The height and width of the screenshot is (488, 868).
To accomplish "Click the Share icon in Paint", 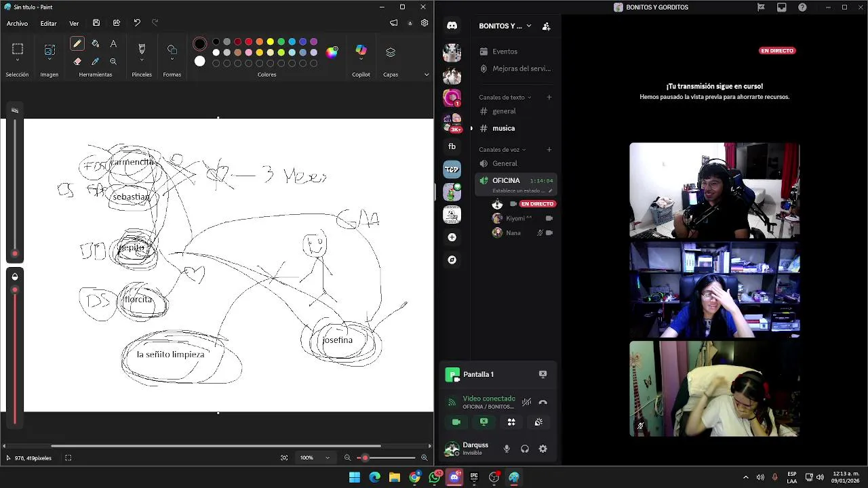I will tap(117, 23).
